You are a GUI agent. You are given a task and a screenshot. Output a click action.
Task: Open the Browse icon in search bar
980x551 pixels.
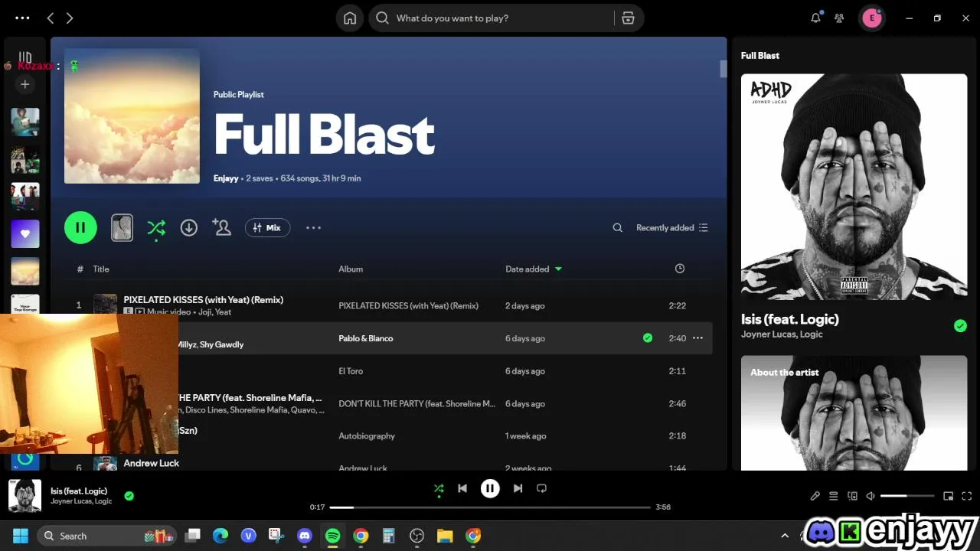[628, 18]
